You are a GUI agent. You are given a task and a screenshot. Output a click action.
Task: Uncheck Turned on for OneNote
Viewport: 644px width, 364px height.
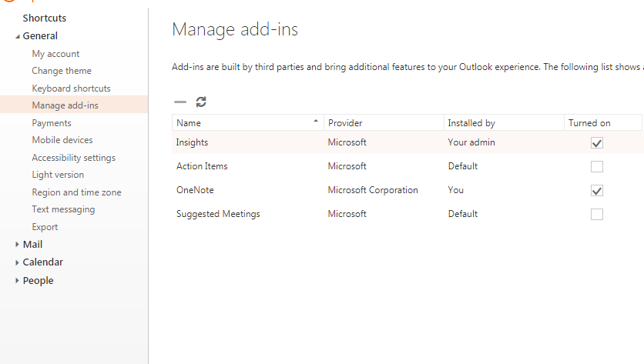click(x=597, y=190)
